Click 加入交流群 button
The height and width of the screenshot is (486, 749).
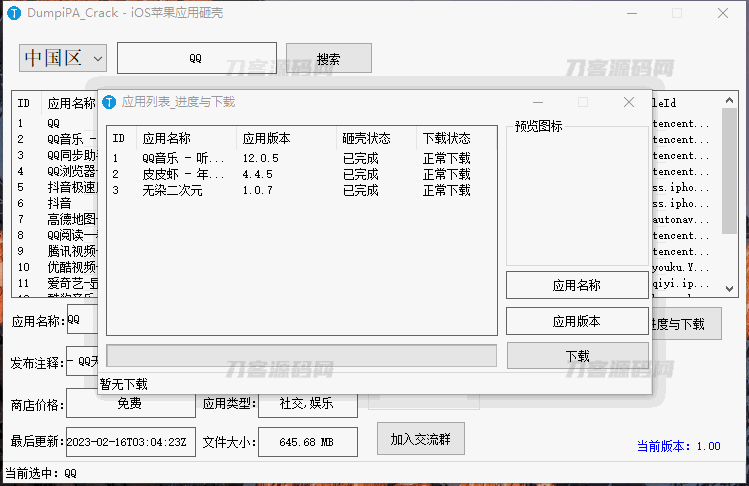pos(420,439)
